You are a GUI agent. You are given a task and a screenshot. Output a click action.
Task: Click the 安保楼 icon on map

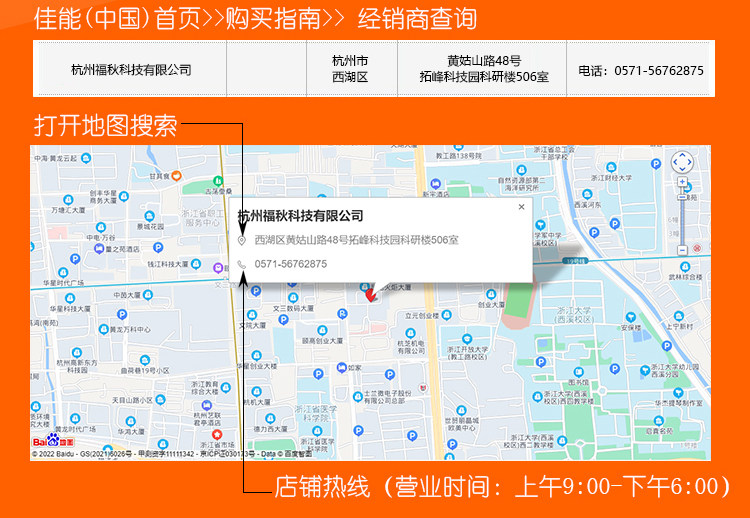(x=631, y=317)
